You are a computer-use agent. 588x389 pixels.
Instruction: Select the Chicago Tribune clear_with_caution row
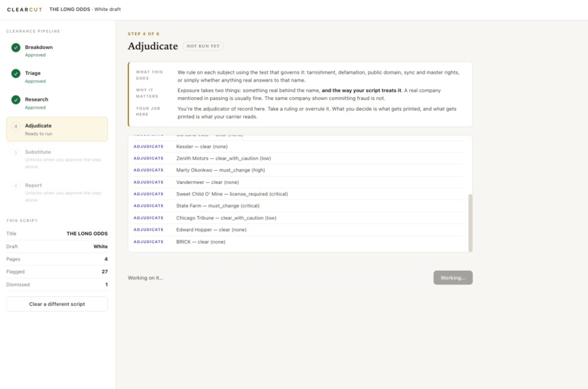click(x=298, y=217)
